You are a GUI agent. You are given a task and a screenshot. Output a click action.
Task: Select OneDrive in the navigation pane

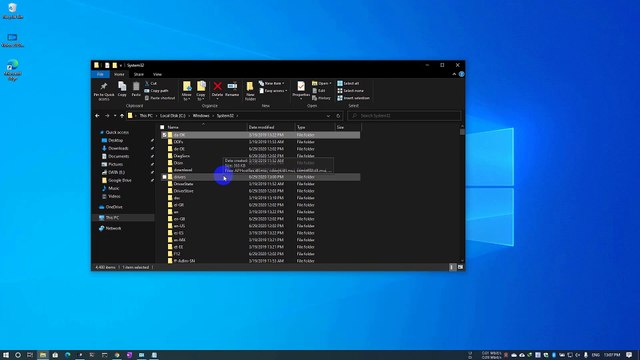(x=113, y=207)
